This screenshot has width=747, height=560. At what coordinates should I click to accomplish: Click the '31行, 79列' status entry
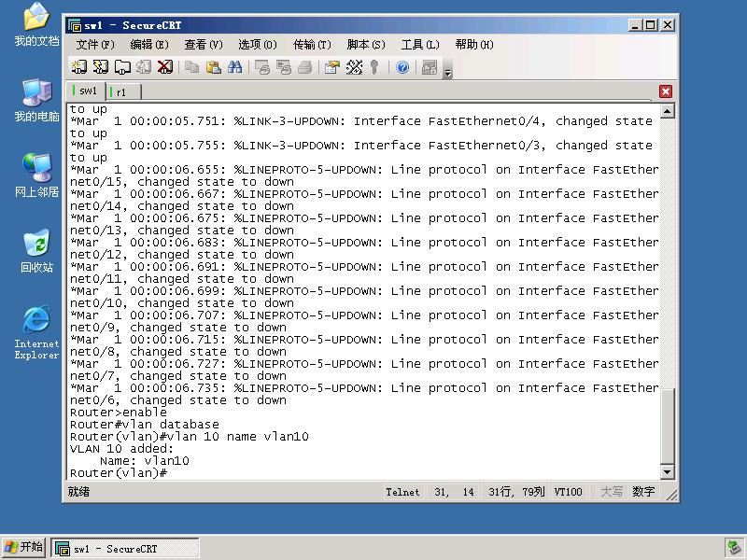click(x=516, y=492)
